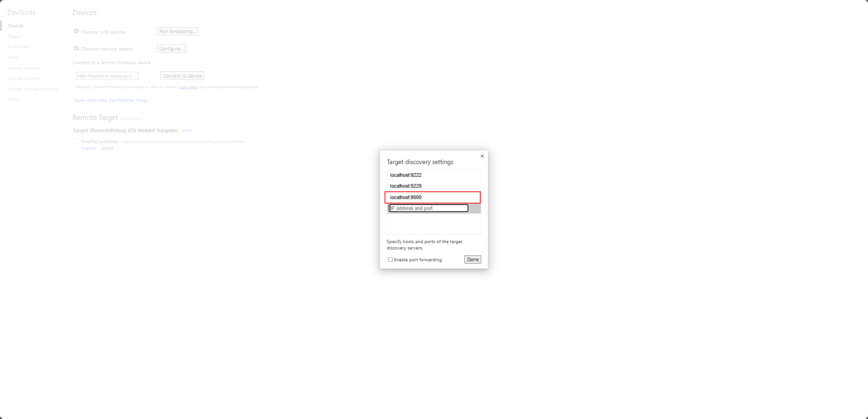Toggle Discover network targets checkbox
The width and height of the screenshot is (868, 419).
pos(76,48)
